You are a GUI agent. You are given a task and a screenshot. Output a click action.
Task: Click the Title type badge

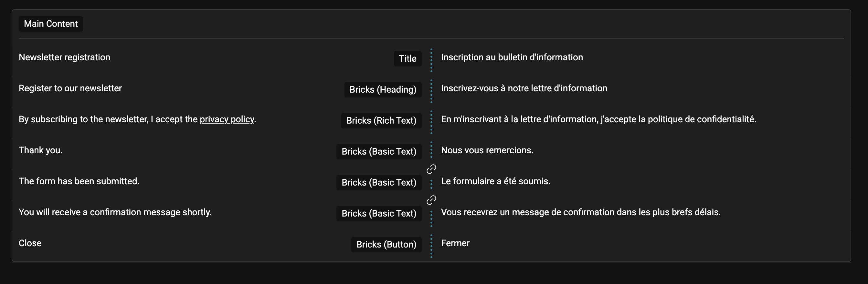click(x=408, y=58)
